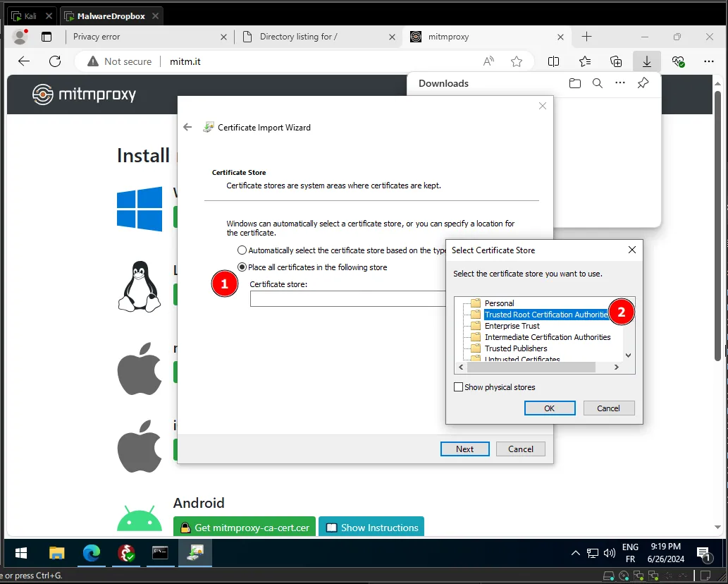Open the split screen icon in toolbar
Viewport: 728px width, 584px height.
(x=554, y=61)
